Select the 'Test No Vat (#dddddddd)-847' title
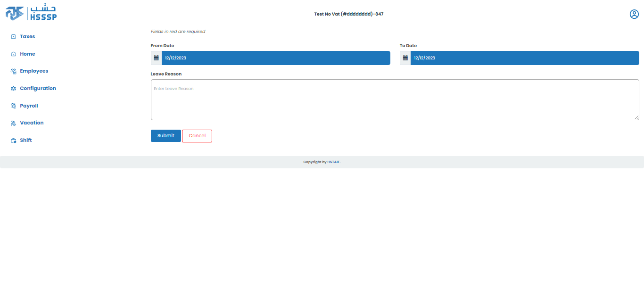This screenshot has height=298, width=644. pyautogui.click(x=349, y=14)
